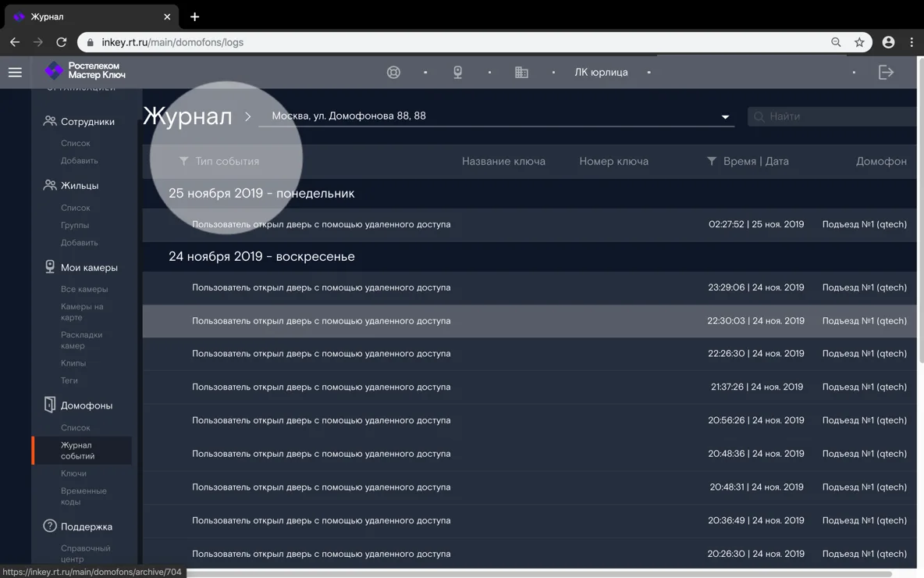924x578 pixels.
Task: Open Список under Домофоны
Action: pos(76,427)
